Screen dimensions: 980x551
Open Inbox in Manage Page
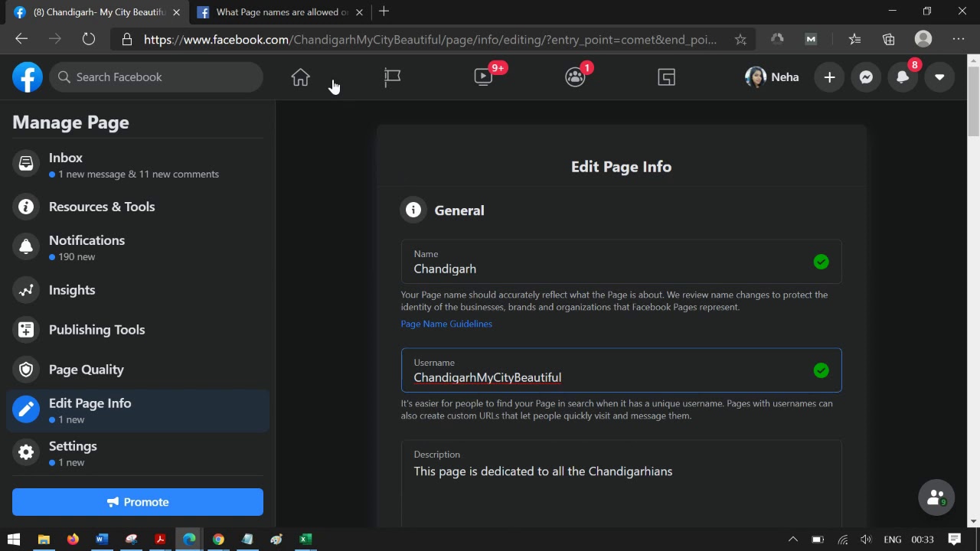click(138, 165)
